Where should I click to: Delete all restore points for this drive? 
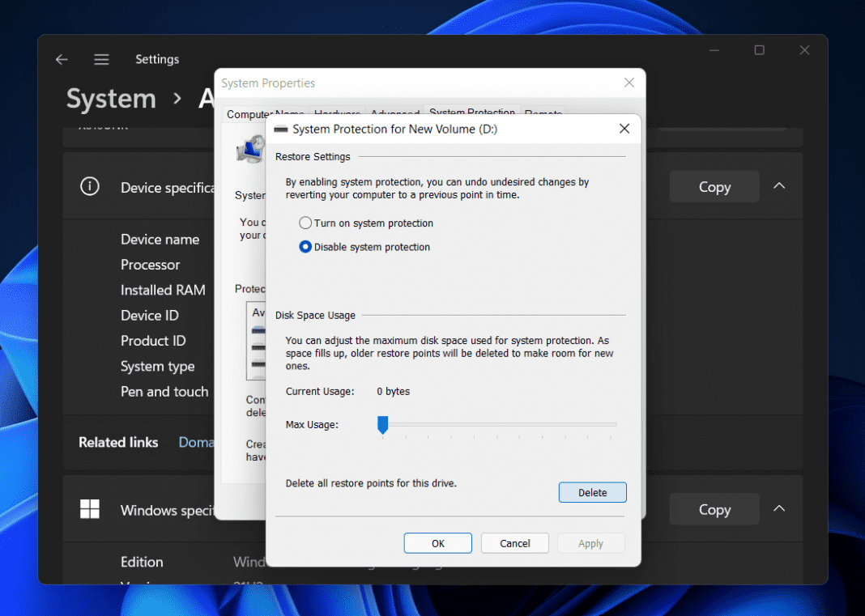592,491
